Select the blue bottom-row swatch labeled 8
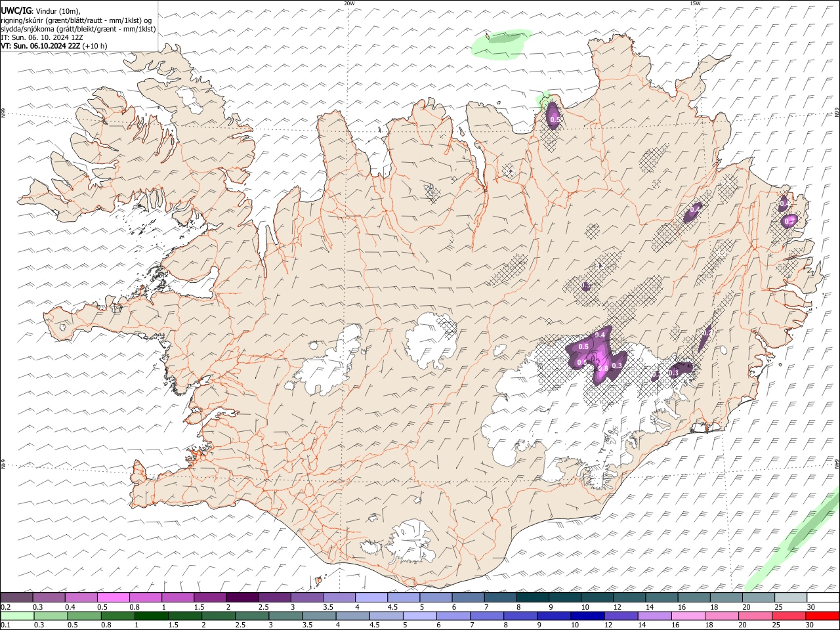The height and width of the screenshot is (630, 840). tap(520, 616)
